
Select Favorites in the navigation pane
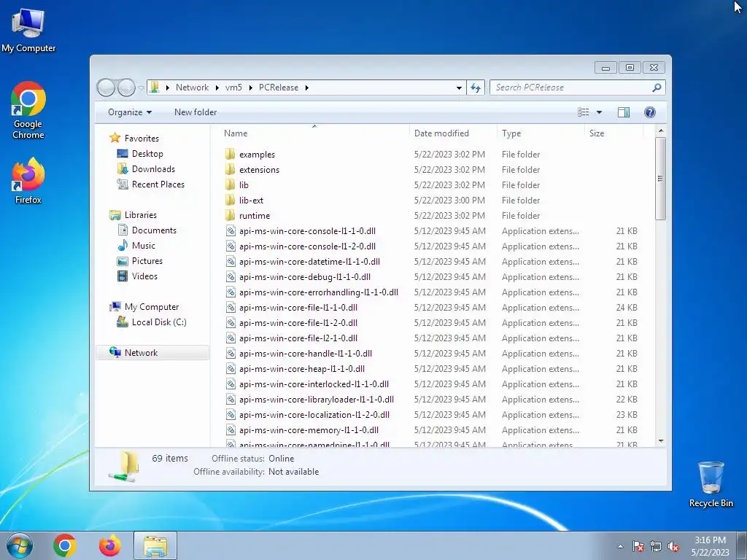pos(134,138)
